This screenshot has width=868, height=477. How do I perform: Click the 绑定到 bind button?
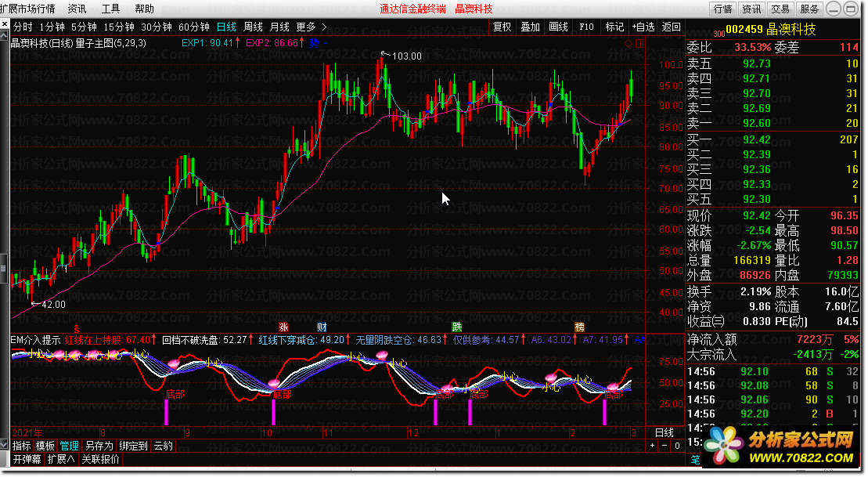(x=133, y=446)
